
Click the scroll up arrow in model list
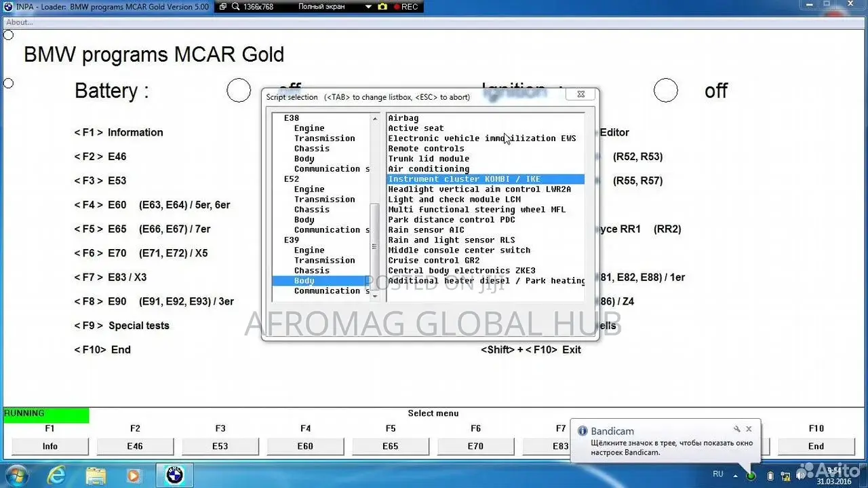[375, 119]
